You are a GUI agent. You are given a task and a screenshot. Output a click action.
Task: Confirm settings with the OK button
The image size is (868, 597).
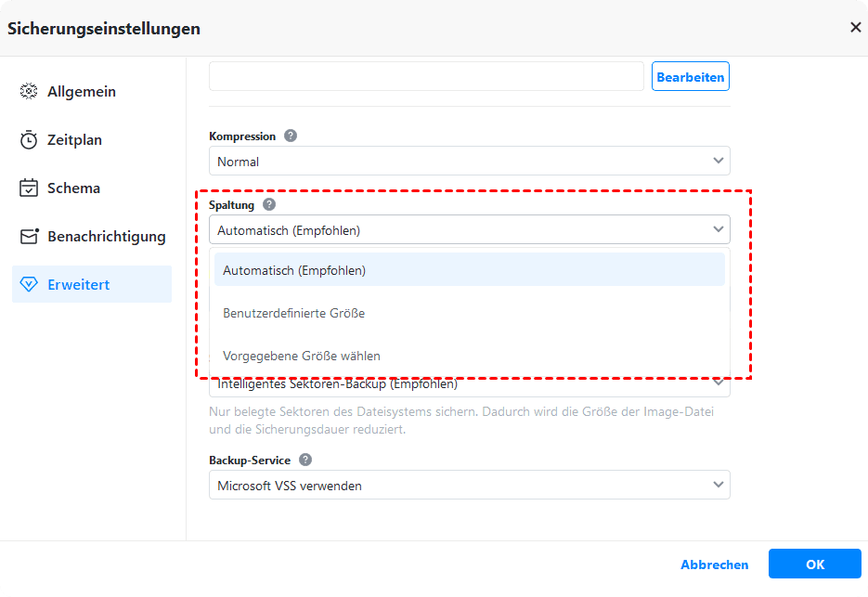(814, 564)
